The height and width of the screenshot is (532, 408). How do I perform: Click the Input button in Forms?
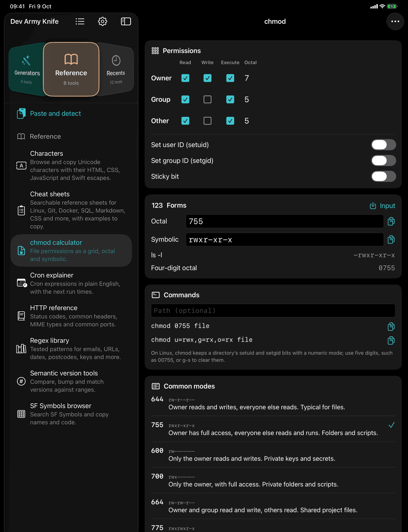(382, 206)
